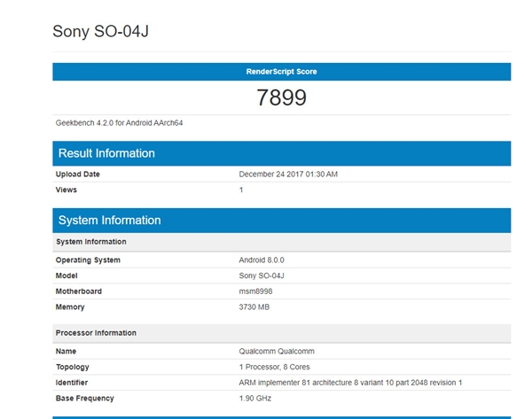
Task: Select the 7899 score value
Action: click(x=281, y=98)
